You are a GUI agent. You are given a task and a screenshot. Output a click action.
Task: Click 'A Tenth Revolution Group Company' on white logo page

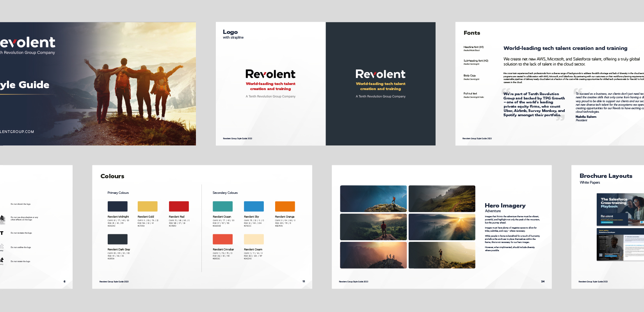[x=270, y=96]
